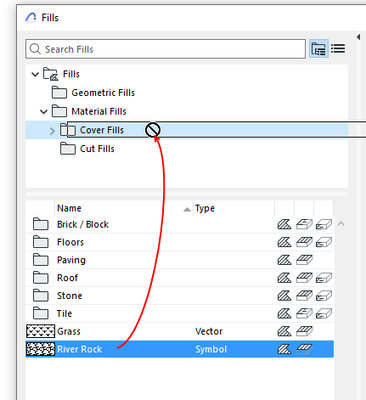This screenshot has height=400, width=366.
Task: Collapse the root Fills folder
Action: click(35, 74)
